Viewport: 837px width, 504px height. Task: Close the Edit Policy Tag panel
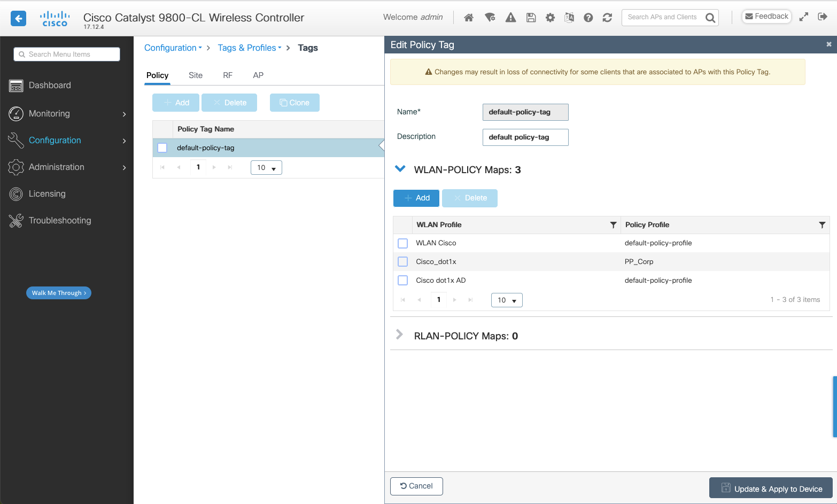(829, 44)
